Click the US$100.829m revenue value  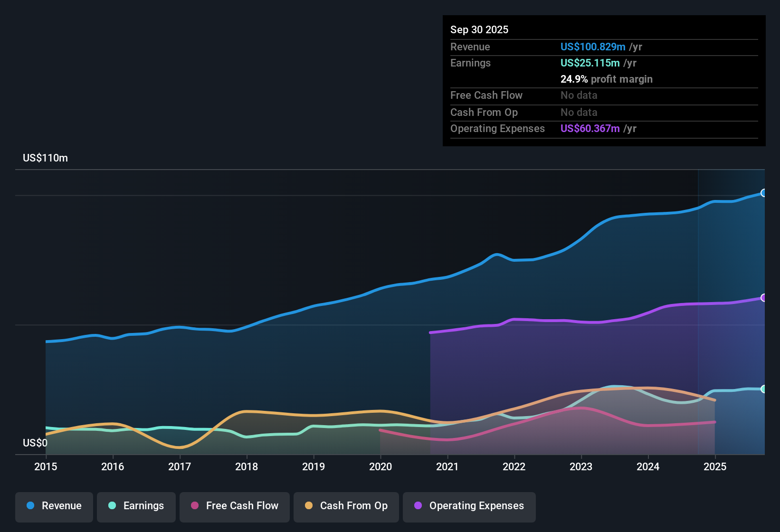[x=593, y=47]
